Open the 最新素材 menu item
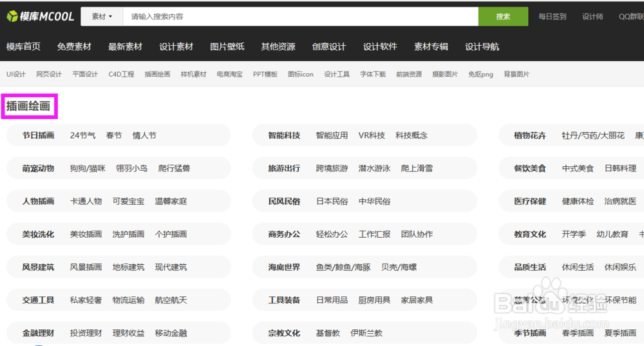The image size is (644, 346). click(126, 46)
